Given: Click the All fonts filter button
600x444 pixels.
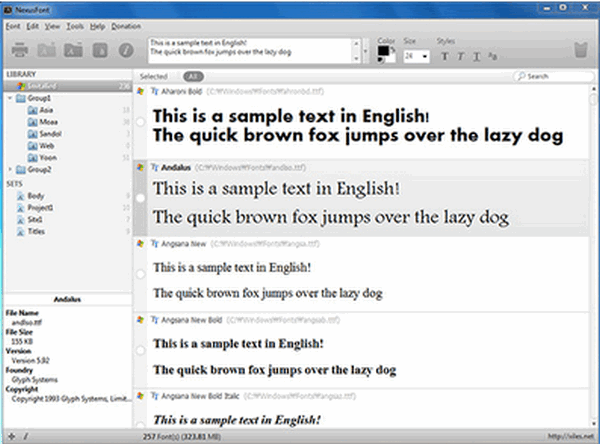Looking at the screenshot, I should click(x=194, y=76).
